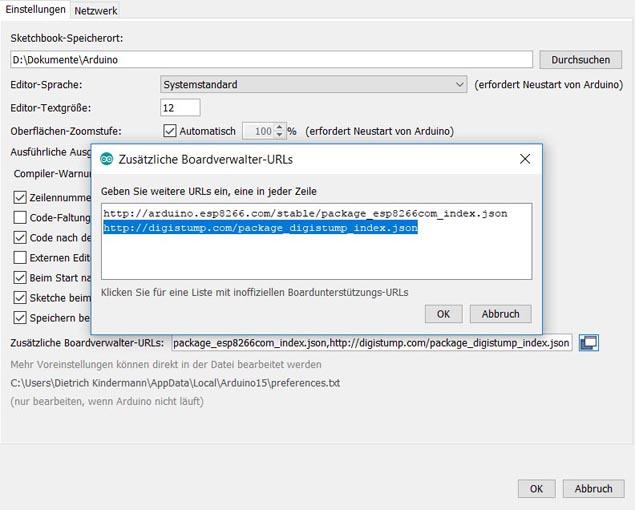The width and height of the screenshot is (635, 510).
Task: Click the Sketchbook-Speicherort path field
Action: click(x=271, y=60)
